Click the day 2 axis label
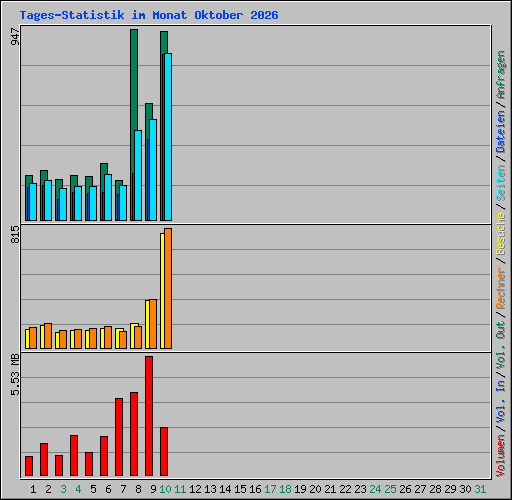Image resolution: width=512 pixels, height=500 pixels. (48, 489)
